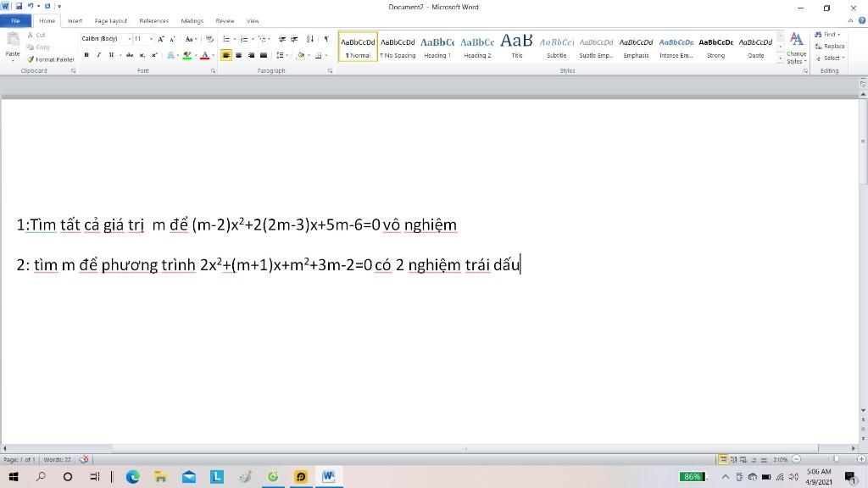This screenshot has width=868, height=488.
Task: Toggle Align Text Right
Action: [x=251, y=55]
